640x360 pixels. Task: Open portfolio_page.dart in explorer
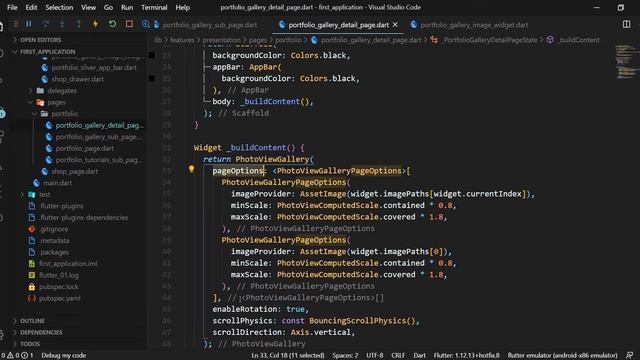point(84,149)
